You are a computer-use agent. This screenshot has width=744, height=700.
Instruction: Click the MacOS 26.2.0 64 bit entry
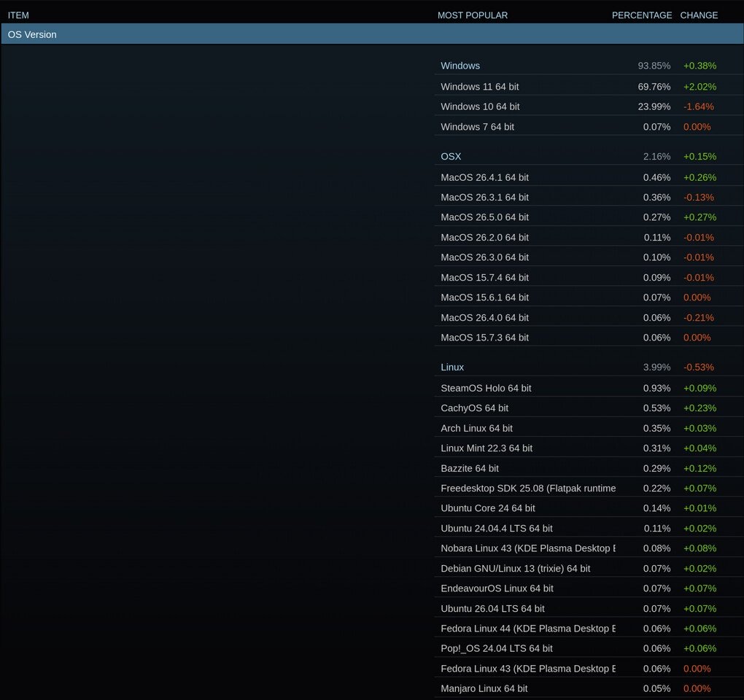tap(484, 238)
